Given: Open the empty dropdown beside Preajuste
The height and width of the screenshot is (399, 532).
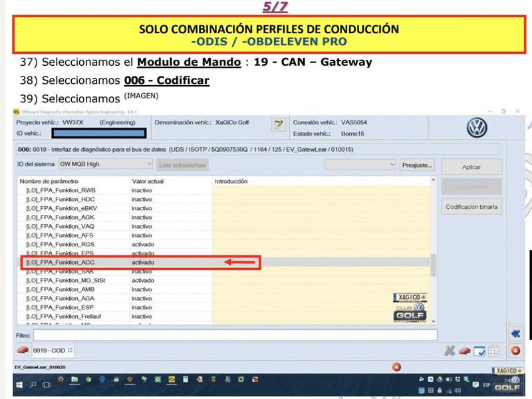Looking at the screenshot, I should [x=360, y=165].
